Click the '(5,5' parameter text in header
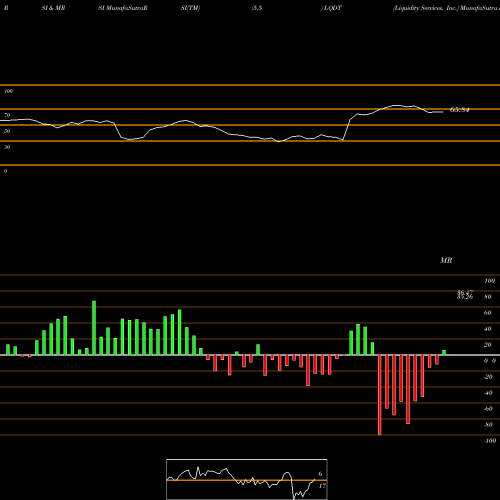The height and width of the screenshot is (500, 500). tap(257, 8)
